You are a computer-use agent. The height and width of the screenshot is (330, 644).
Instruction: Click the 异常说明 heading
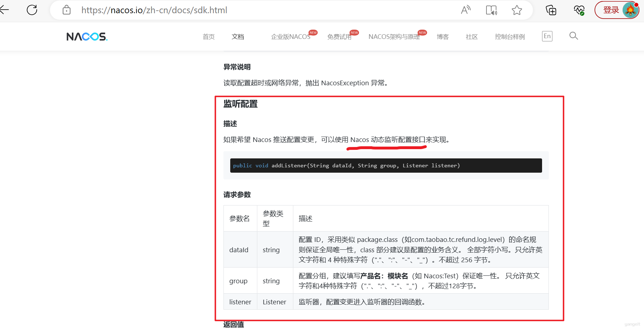(x=237, y=67)
